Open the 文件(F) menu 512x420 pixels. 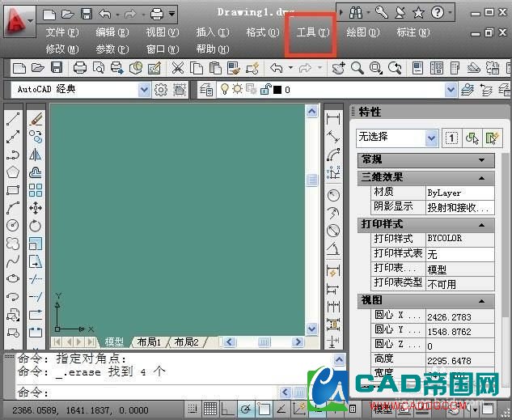pyautogui.click(x=62, y=32)
